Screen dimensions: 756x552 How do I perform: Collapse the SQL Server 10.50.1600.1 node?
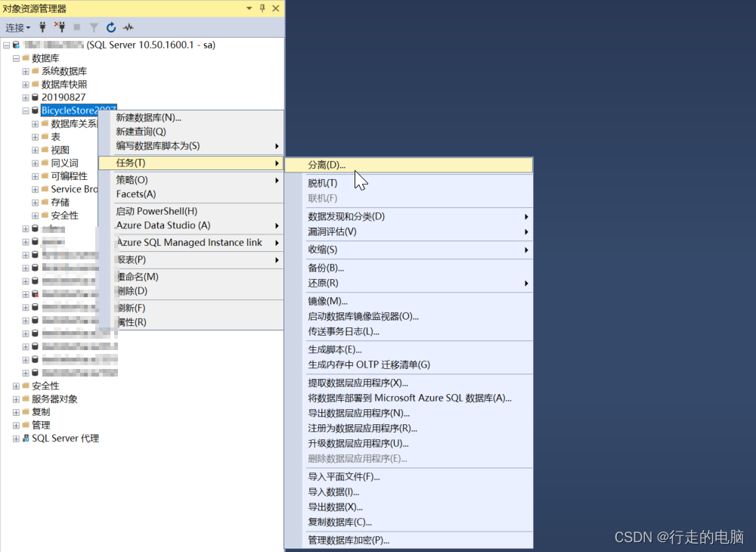pyautogui.click(x=6, y=45)
